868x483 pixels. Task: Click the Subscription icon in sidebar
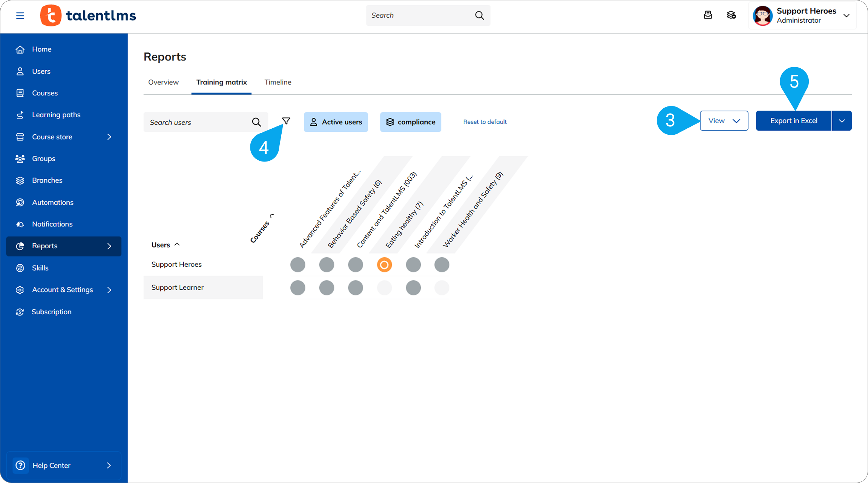click(x=20, y=312)
